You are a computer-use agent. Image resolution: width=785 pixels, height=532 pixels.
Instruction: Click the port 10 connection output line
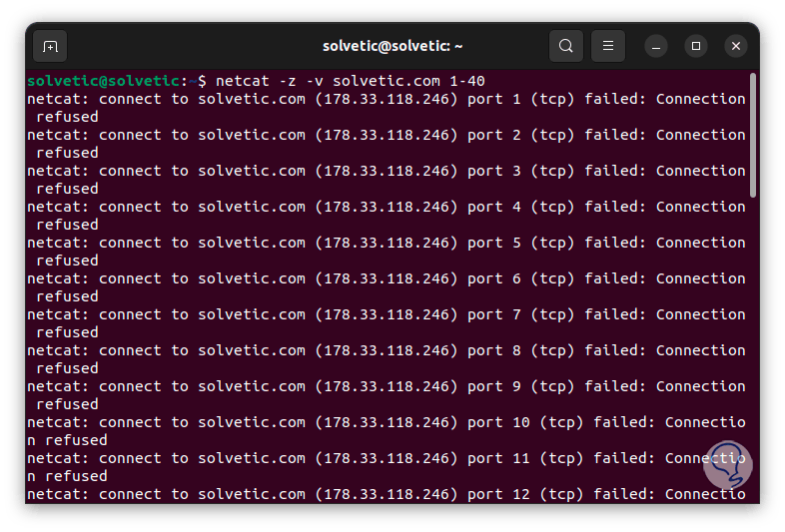point(386,422)
